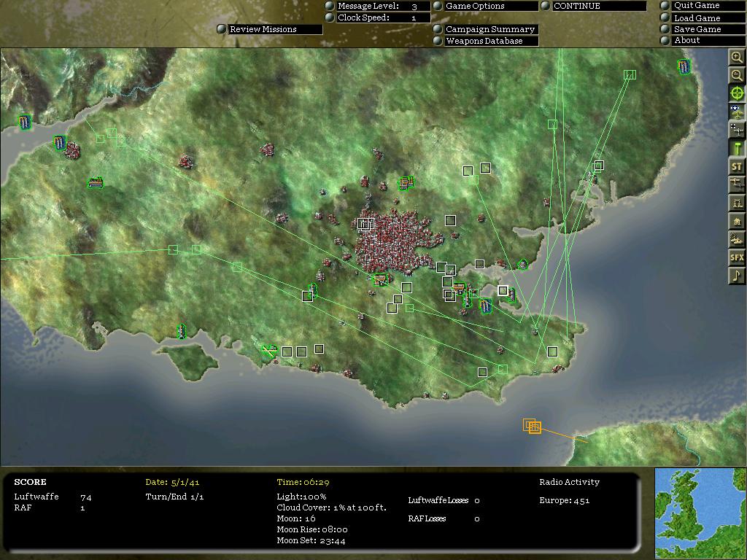Toggle the ST sidebar button
Screen dimensions: 747x560
(737, 166)
